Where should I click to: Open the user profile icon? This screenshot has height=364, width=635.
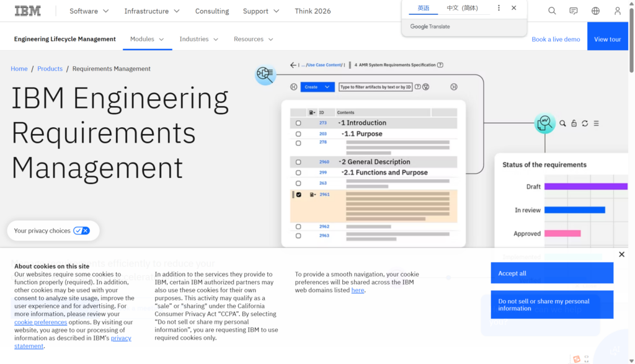pos(617,11)
